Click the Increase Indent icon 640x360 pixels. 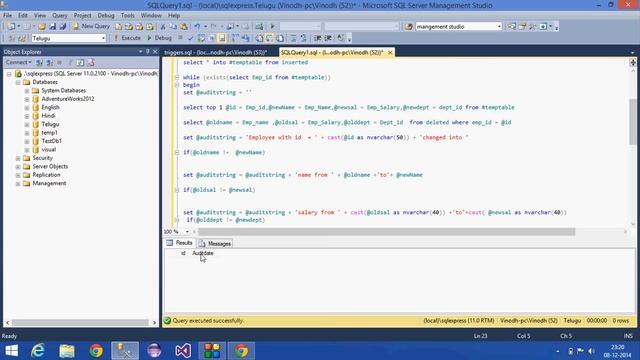tap(328, 38)
